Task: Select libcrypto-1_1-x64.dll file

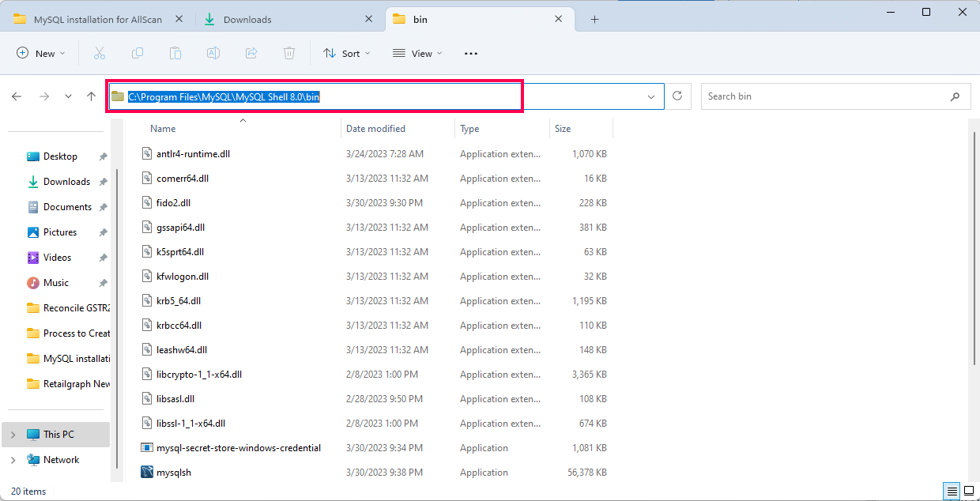Action: click(x=199, y=375)
